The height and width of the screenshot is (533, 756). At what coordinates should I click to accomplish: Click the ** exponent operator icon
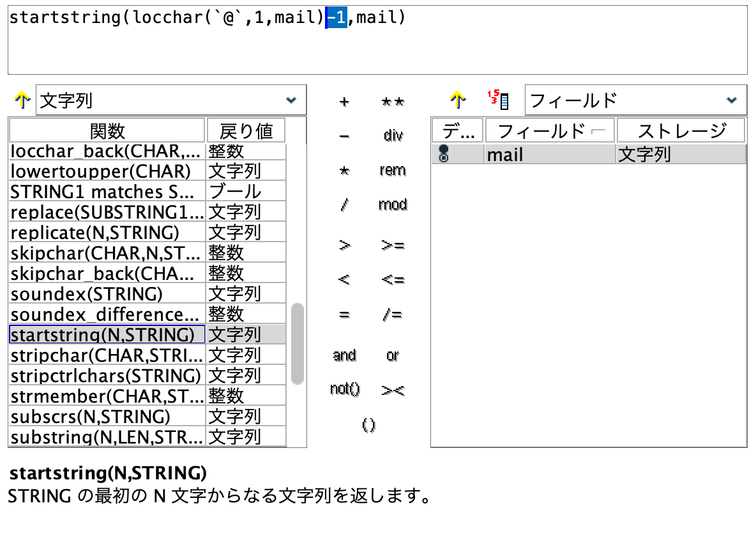click(394, 102)
